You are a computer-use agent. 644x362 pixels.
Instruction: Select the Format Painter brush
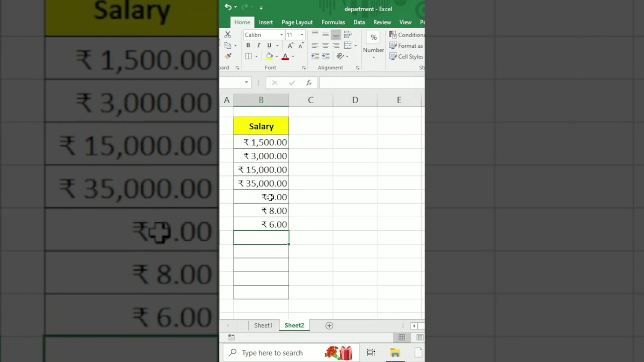coord(228,56)
